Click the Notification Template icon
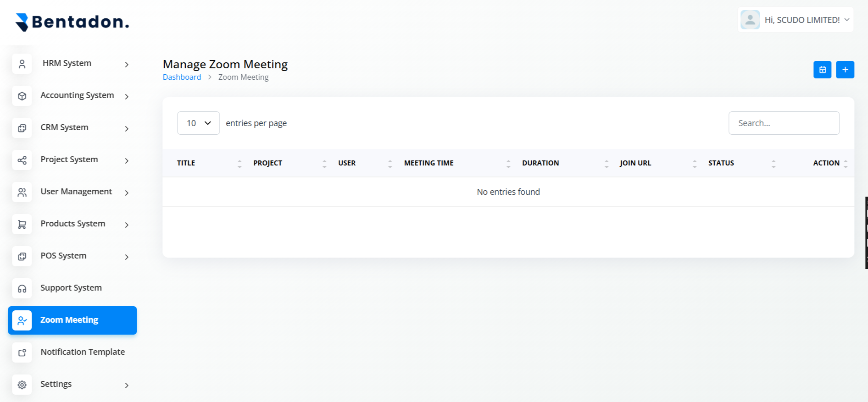Image resolution: width=868 pixels, height=402 pixels. 22,353
